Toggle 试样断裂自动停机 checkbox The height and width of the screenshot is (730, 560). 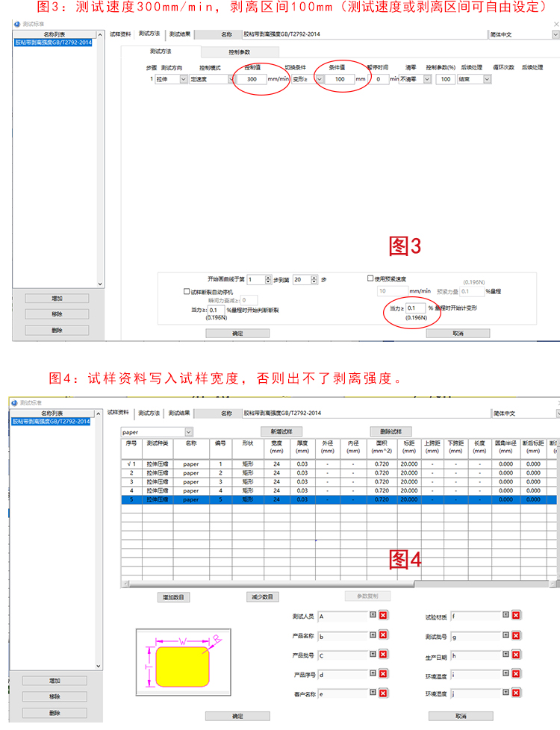coord(187,291)
